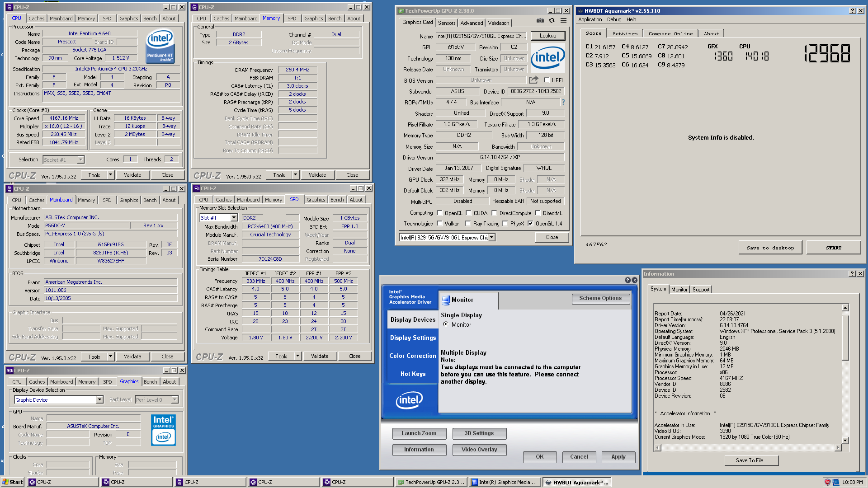Image resolution: width=868 pixels, height=488 pixels.
Task: Click the GPU-Z screenshot camera icon
Action: pyautogui.click(x=540, y=20)
